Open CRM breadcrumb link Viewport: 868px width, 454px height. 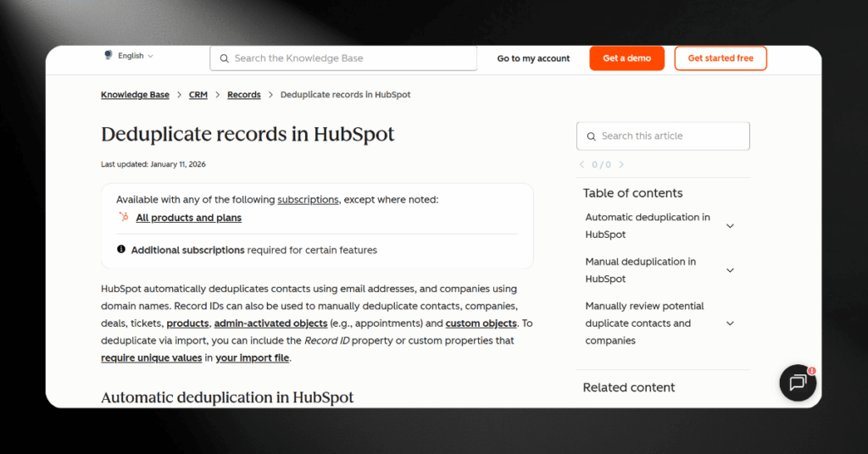pos(198,95)
